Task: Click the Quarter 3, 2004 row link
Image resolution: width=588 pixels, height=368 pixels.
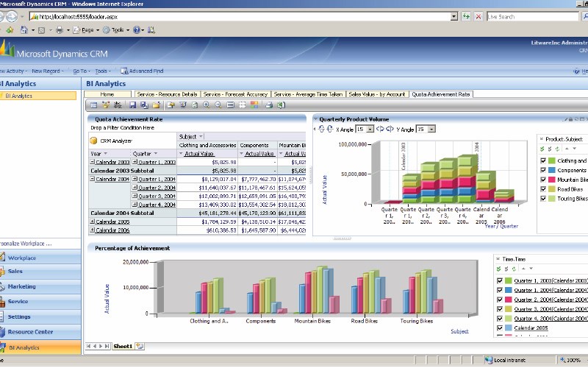Action: tap(157, 196)
